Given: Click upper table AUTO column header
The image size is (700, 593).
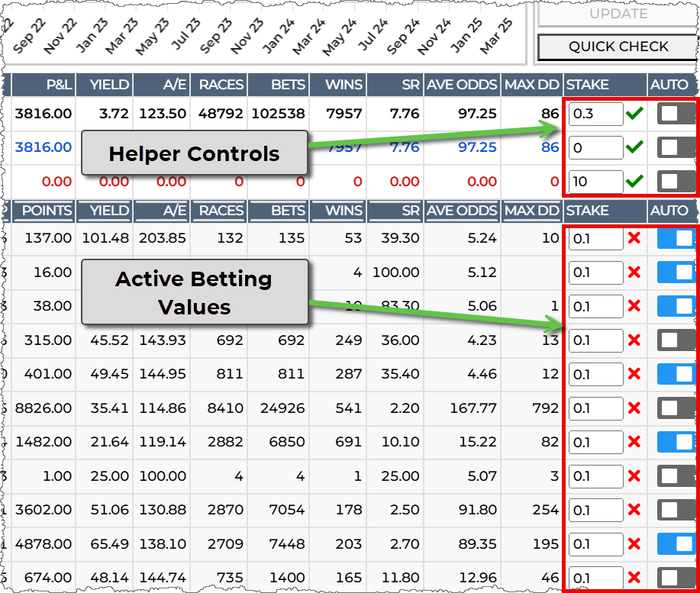Looking at the screenshot, I should point(673,85).
